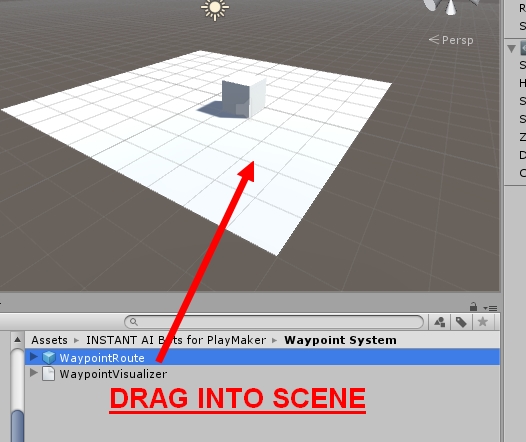526x442 pixels.
Task: Open the Search by Label tag filter
Action: pyautogui.click(x=461, y=322)
